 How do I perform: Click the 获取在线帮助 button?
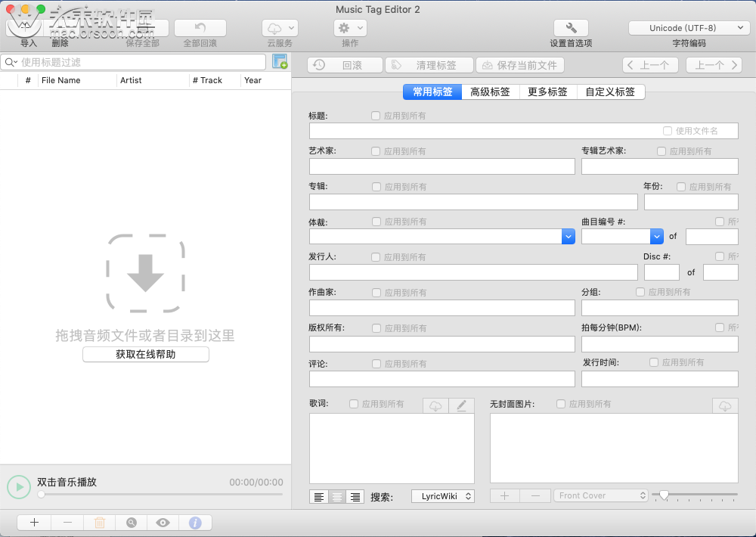point(145,354)
